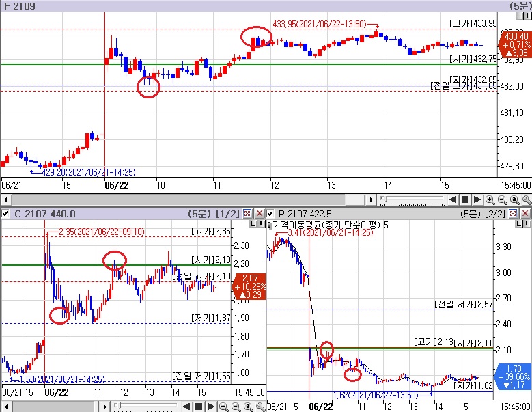The width and height of the screenshot is (532, 412).
Task: Maximize the P 2107 422.5 chart panel
Action: point(513,213)
